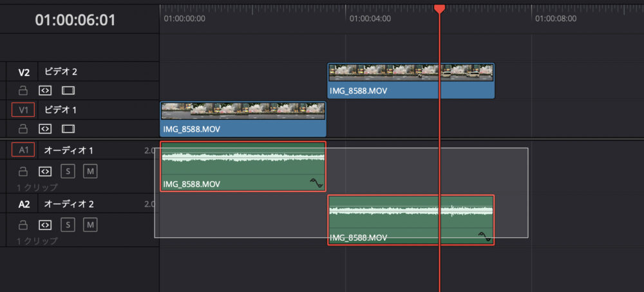Screen dimensions: 644x292
Task: Select track name ビデオ 2
Action: pos(61,72)
